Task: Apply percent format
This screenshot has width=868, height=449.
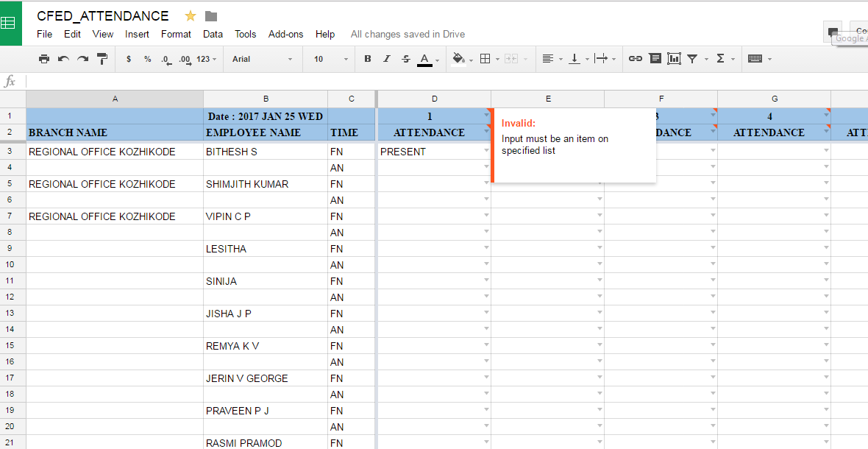Action: (146, 59)
